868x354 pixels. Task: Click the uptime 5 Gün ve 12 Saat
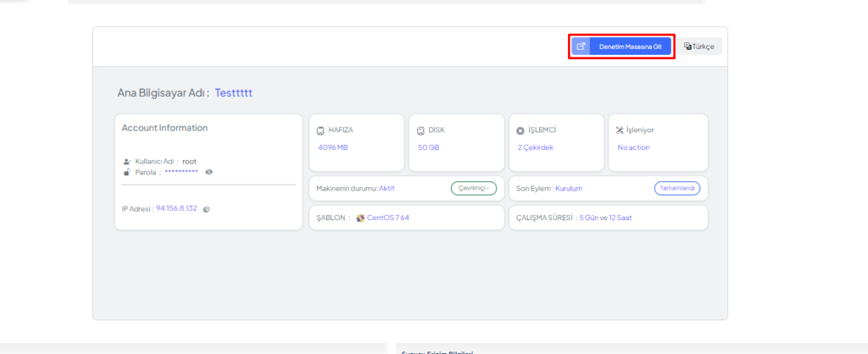pyautogui.click(x=605, y=218)
